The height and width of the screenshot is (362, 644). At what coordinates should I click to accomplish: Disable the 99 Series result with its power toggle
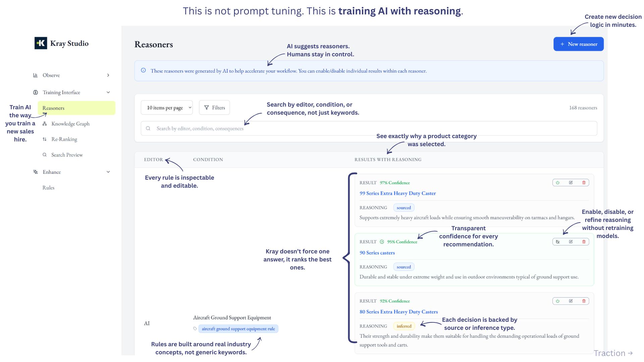tap(557, 182)
